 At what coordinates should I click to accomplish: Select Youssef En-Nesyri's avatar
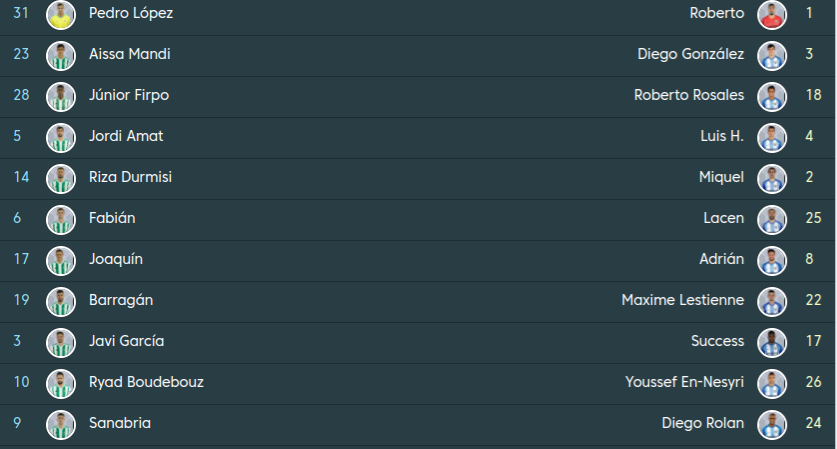point(772,383)
